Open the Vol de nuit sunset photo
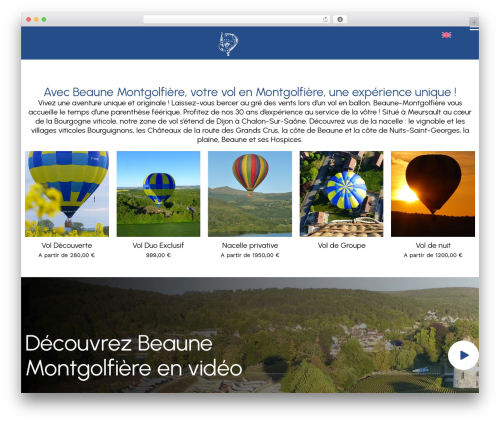 [433, 194]
